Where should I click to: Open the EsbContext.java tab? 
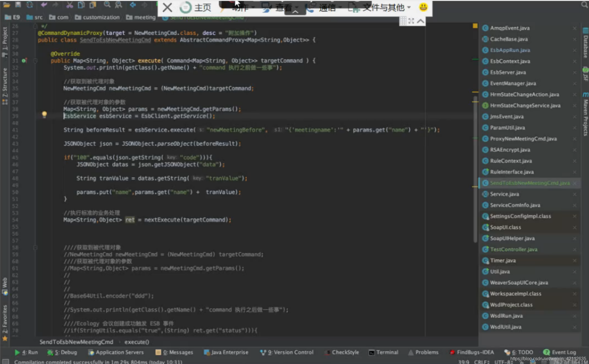point(510,61)
